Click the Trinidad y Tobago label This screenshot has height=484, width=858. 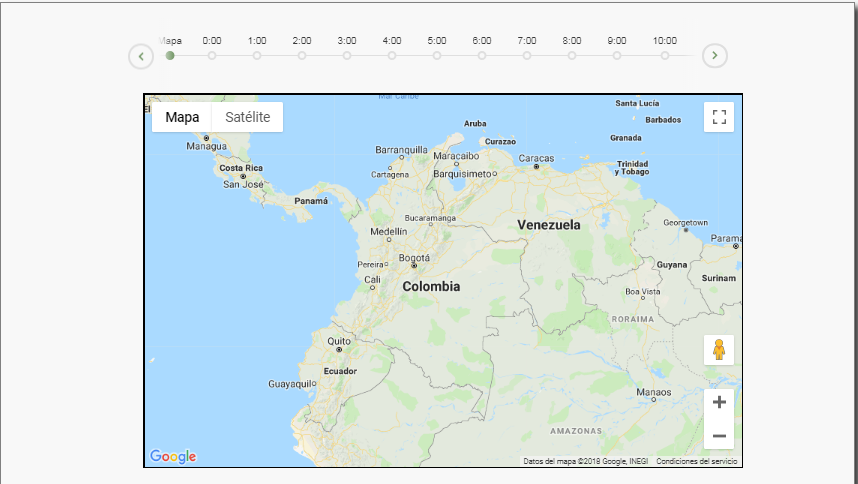[x=632, y=168]
